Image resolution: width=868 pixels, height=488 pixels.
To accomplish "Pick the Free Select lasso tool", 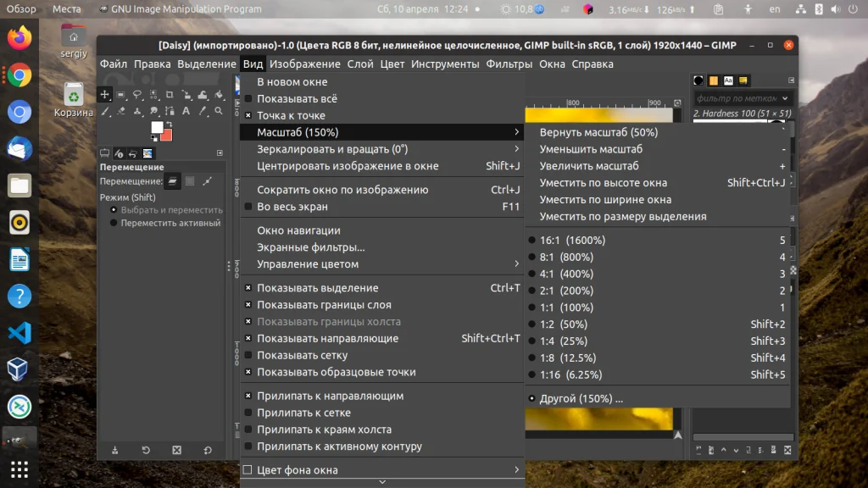I will pyautogui.click(x=136, y=95).
